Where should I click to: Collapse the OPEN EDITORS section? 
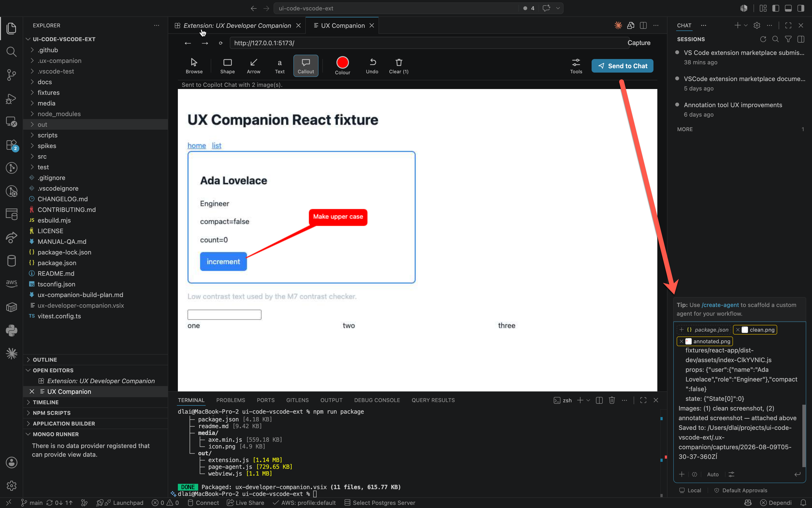click(x=95, y=370)
